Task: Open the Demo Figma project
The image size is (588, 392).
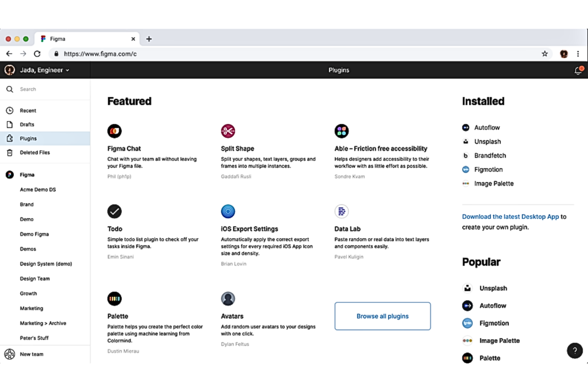Action: 34,234
